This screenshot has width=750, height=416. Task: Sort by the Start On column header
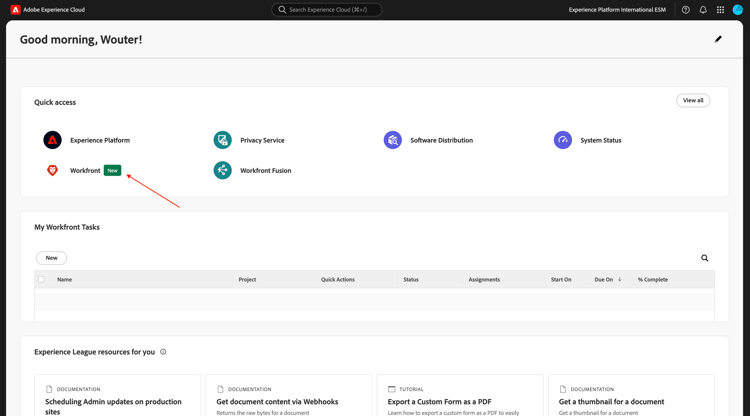coord(561,279)
